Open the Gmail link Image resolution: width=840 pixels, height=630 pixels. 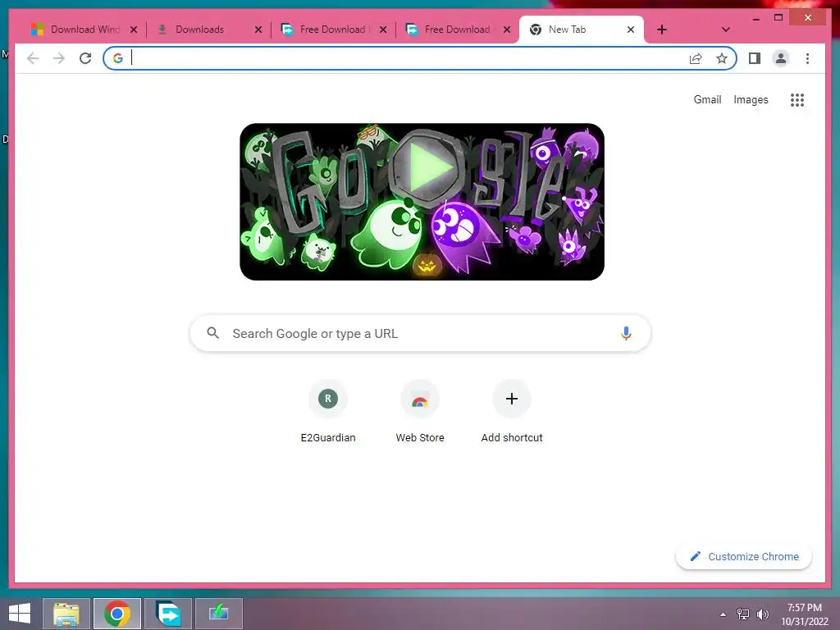[707, 99]
